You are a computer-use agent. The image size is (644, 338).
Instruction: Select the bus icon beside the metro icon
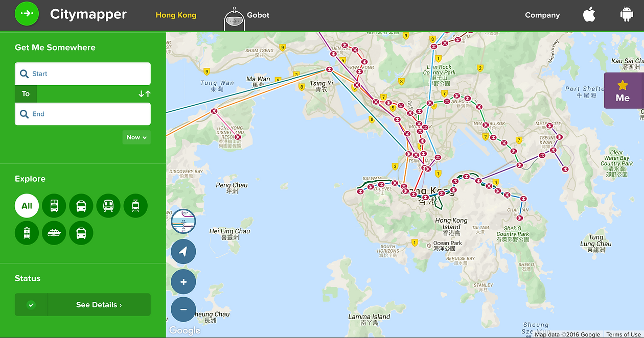[81, 206]
